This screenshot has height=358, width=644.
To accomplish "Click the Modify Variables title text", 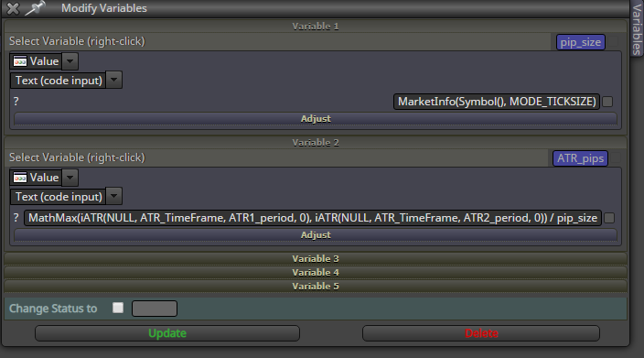I will pyautogui.click(x=104, y=8).
